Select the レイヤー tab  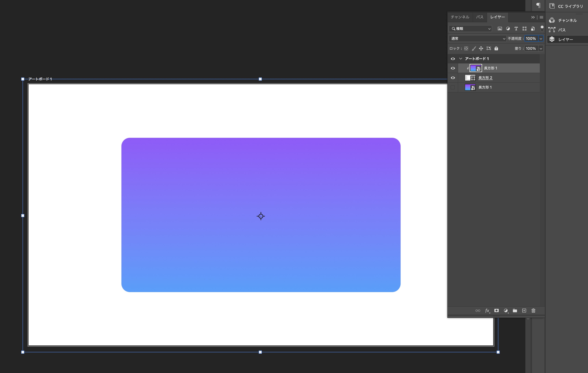pos(497,17)
